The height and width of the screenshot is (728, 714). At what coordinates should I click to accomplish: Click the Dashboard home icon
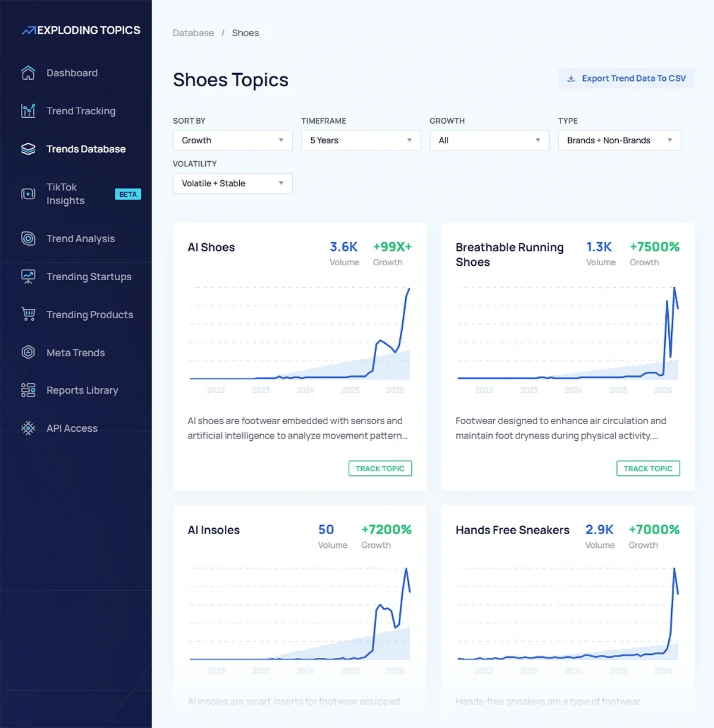[28, 73]
